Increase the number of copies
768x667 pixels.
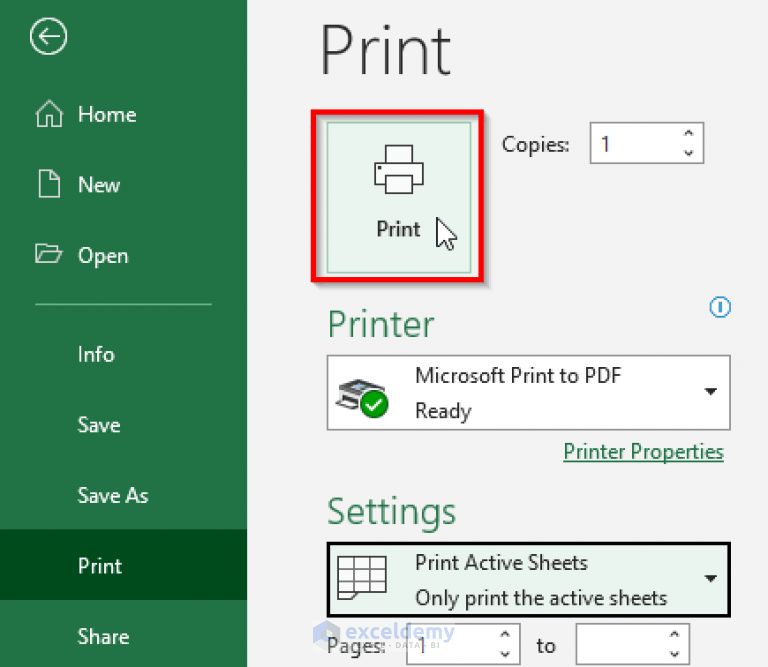click(688, 133)
